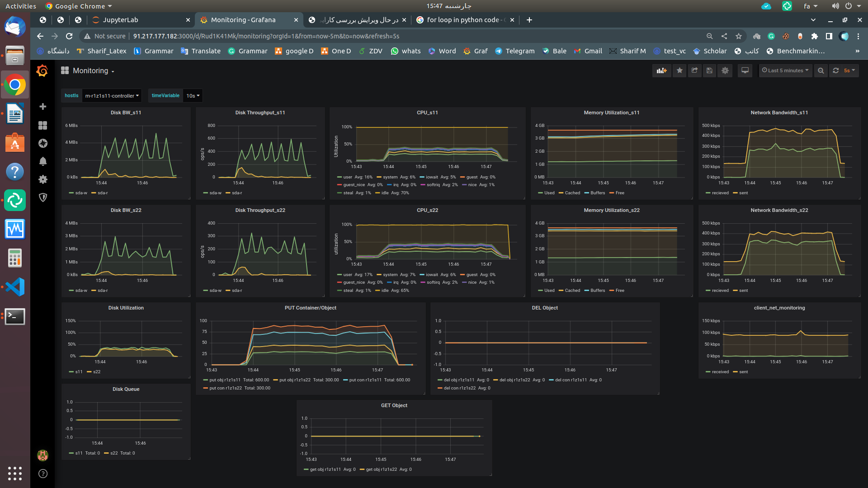Open hostIs m-r1z1s11-controller dropdown
The image size is (868, 488).
(112, 96)
